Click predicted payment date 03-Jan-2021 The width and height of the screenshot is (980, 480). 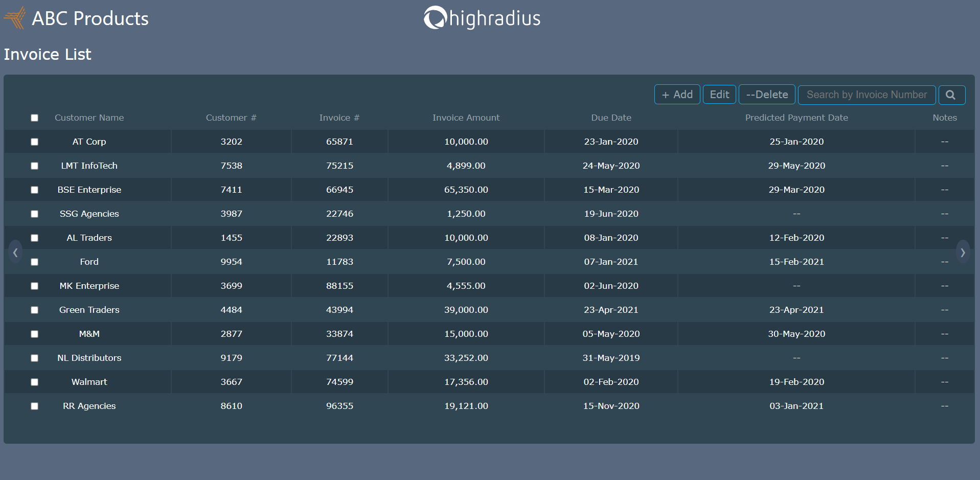(x=796, y=406)
